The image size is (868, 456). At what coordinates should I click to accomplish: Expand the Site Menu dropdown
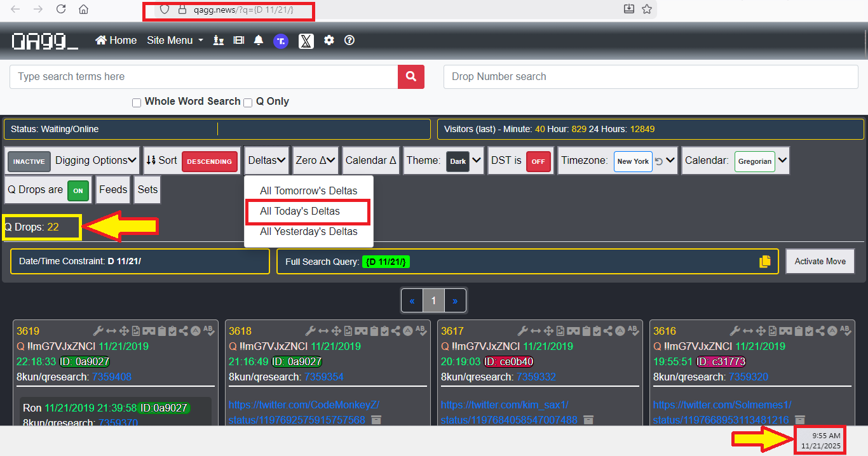click(175, 41)
